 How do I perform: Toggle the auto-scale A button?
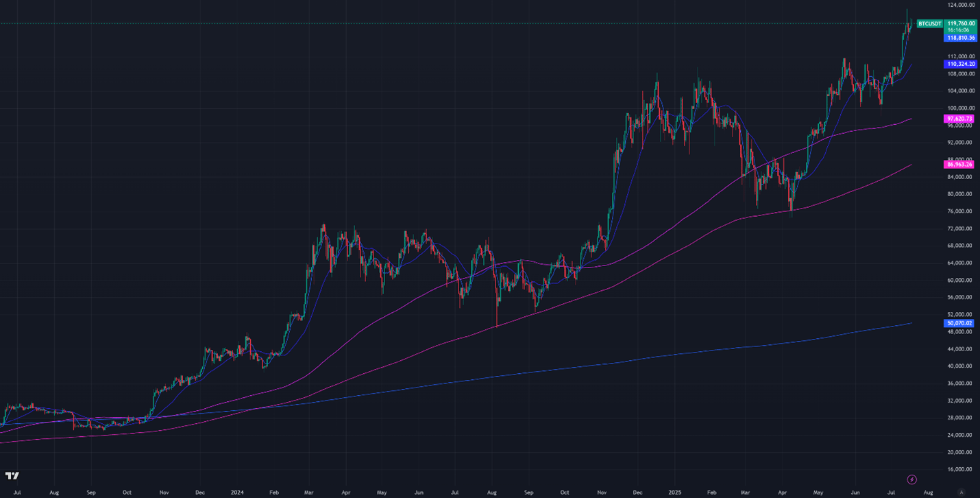(961, 492)
